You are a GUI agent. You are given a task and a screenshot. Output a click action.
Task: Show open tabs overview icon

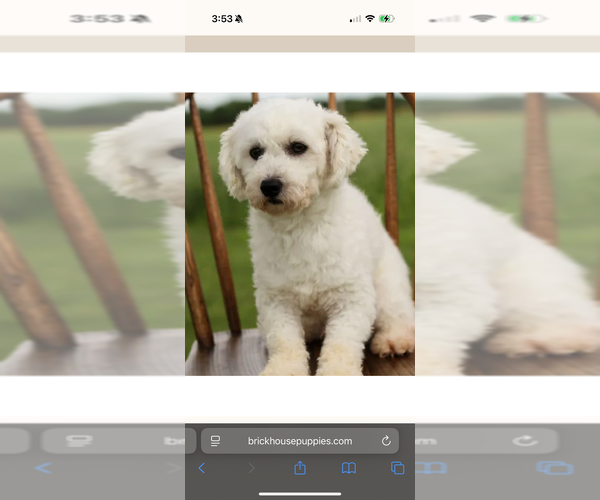(398, 468)
